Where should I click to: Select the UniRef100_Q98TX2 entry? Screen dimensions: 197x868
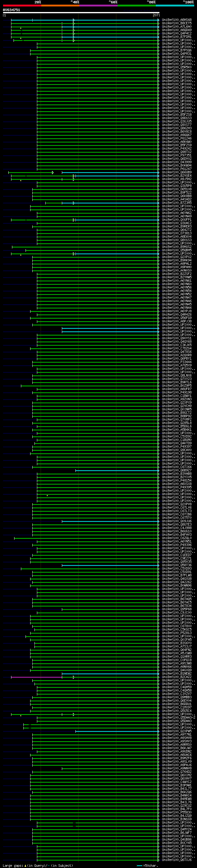(x=177, y=152)
